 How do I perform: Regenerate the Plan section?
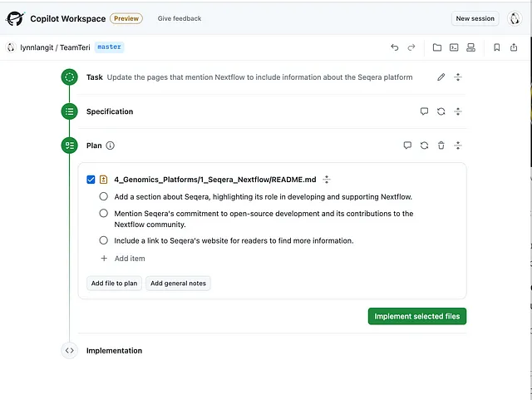coord(424,146)
